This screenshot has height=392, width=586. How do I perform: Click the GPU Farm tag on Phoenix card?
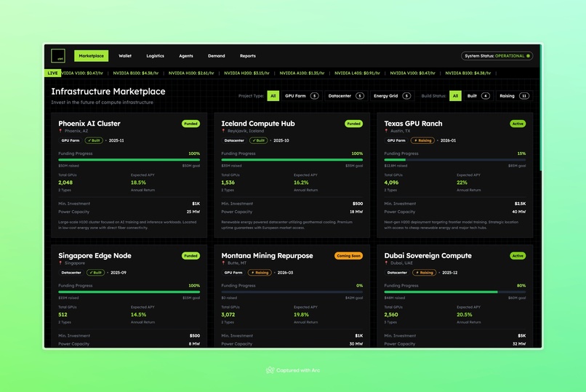[71, 140]
